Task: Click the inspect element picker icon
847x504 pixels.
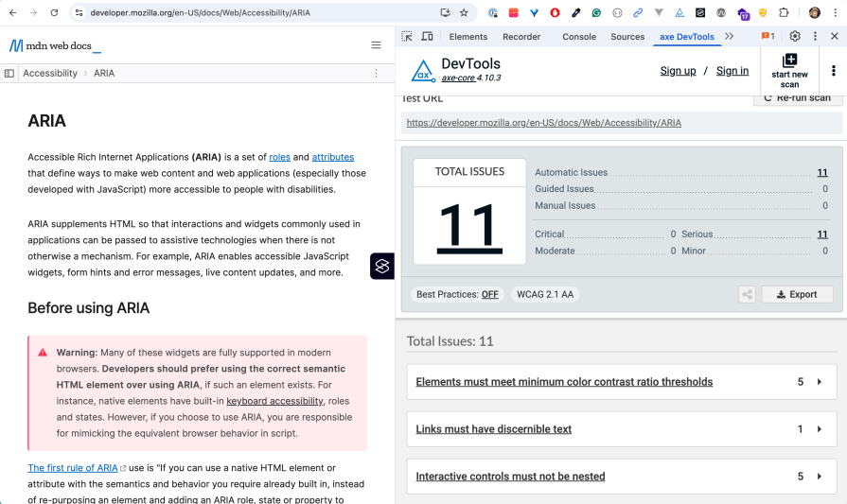Action: tap(407, 37)
